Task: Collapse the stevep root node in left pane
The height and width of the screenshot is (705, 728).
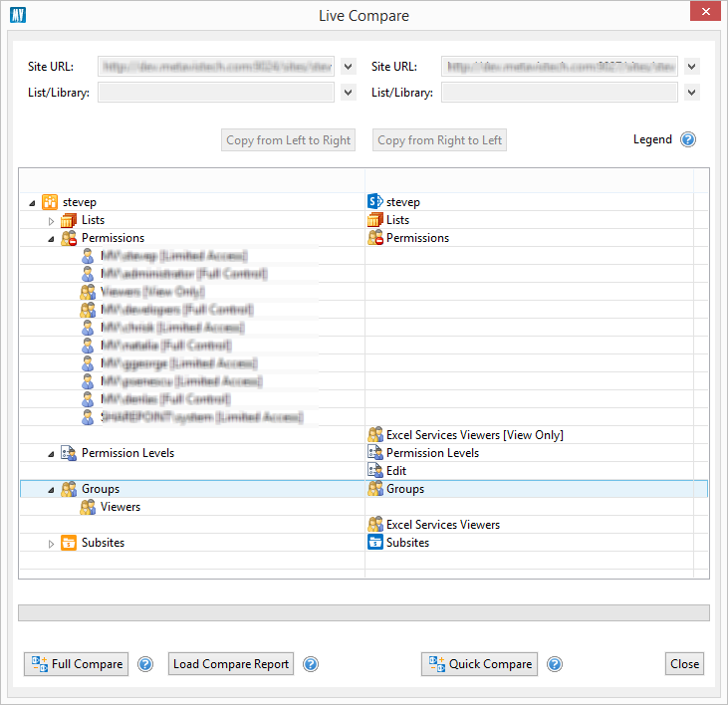Action: 32,203
